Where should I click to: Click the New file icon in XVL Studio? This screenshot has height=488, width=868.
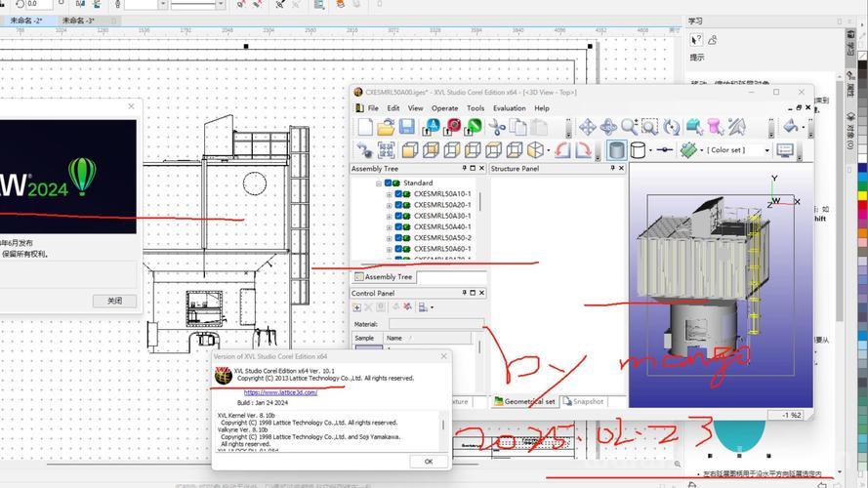coord(365,127)
